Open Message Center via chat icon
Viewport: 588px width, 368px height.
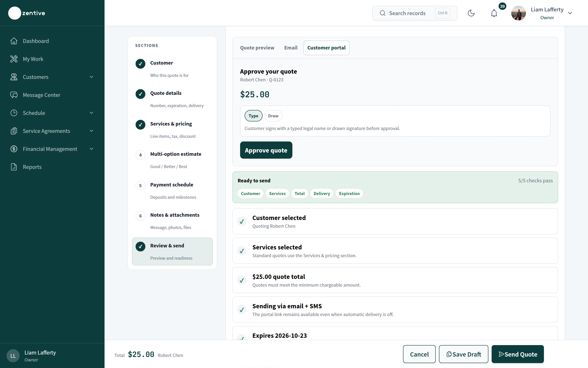click(x=14, y=95)
